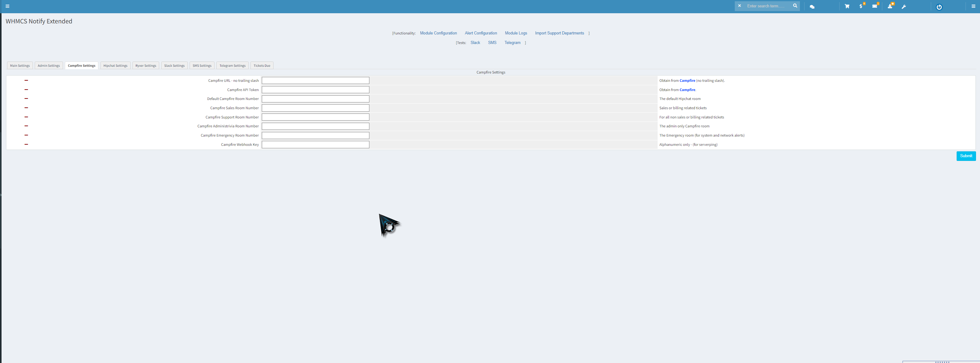
Task: Click Campfire link in URL description
Action: pyautogui.click(x=687, y=80)
